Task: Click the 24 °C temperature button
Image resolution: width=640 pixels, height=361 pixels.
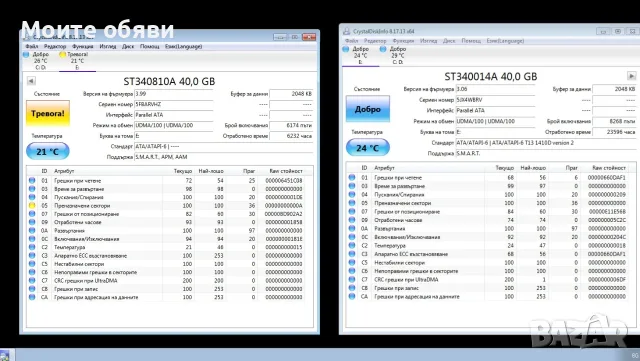Action: pyautogui.click(x=368, y=148)
